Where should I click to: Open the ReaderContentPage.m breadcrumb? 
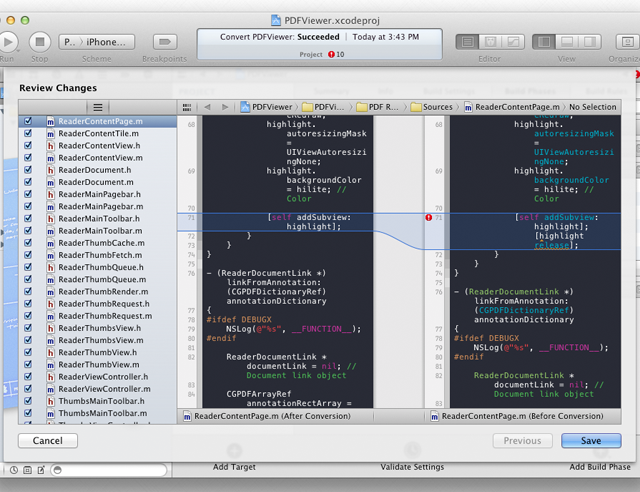click(512, 107)
